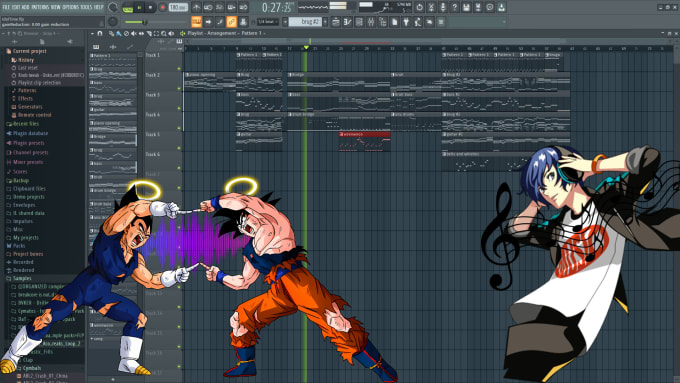The width and height of the screenshot is (680, 383).
Task: Select the slip tool in playlist
Action: click(x=141, y=33)
